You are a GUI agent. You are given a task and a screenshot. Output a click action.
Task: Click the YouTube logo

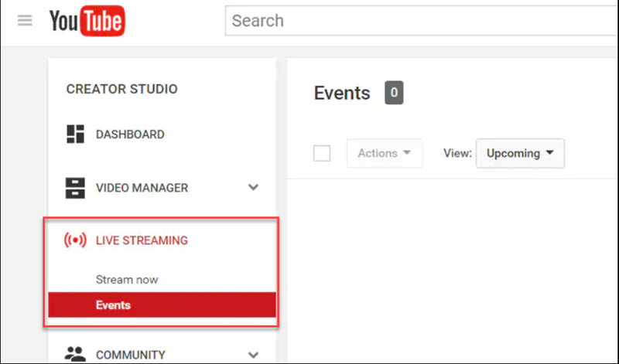coord(87,21)
